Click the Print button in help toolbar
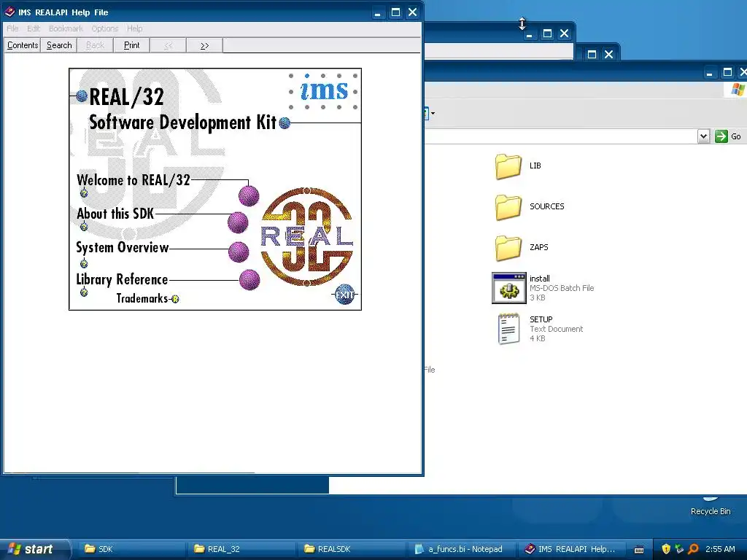747x560 pixels. 131,45
